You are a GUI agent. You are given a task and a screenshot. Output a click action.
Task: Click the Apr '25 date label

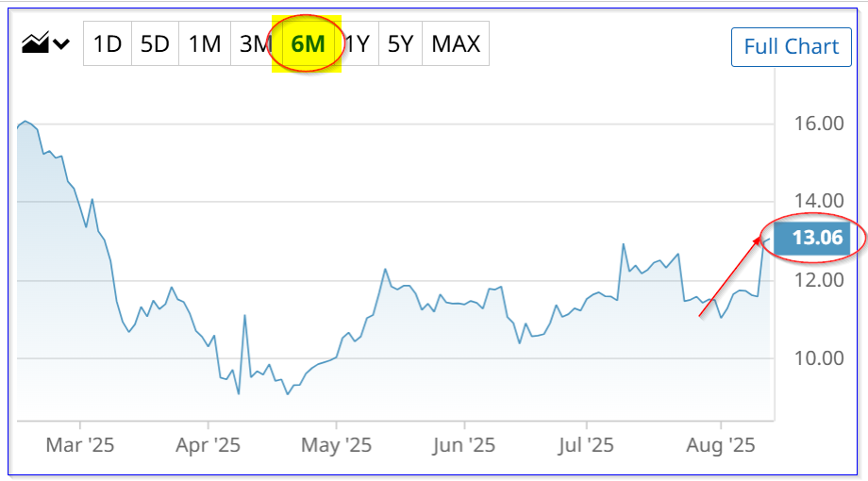click(x=209, y=445)
